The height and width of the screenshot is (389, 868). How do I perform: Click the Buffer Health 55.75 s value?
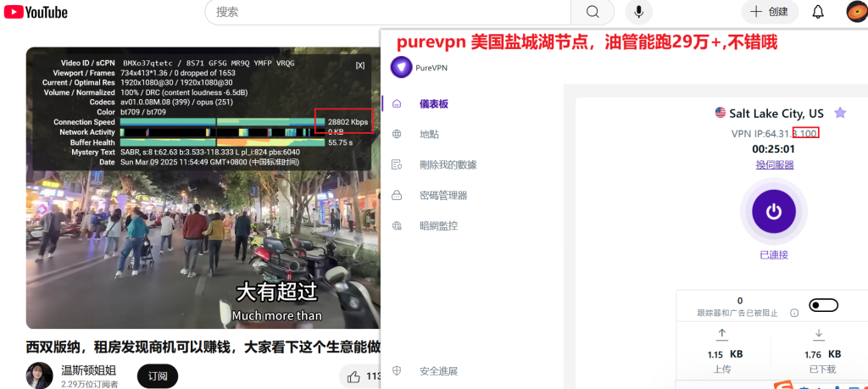341,142
